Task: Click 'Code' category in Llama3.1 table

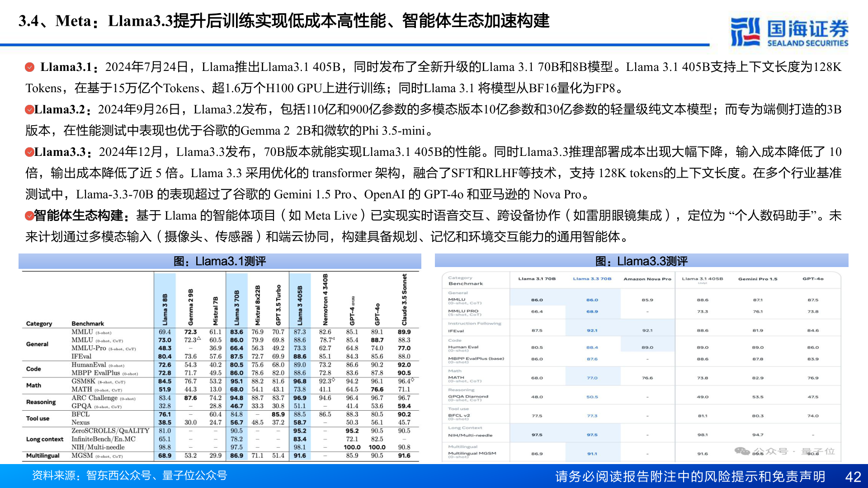Action: coord(33,369)
